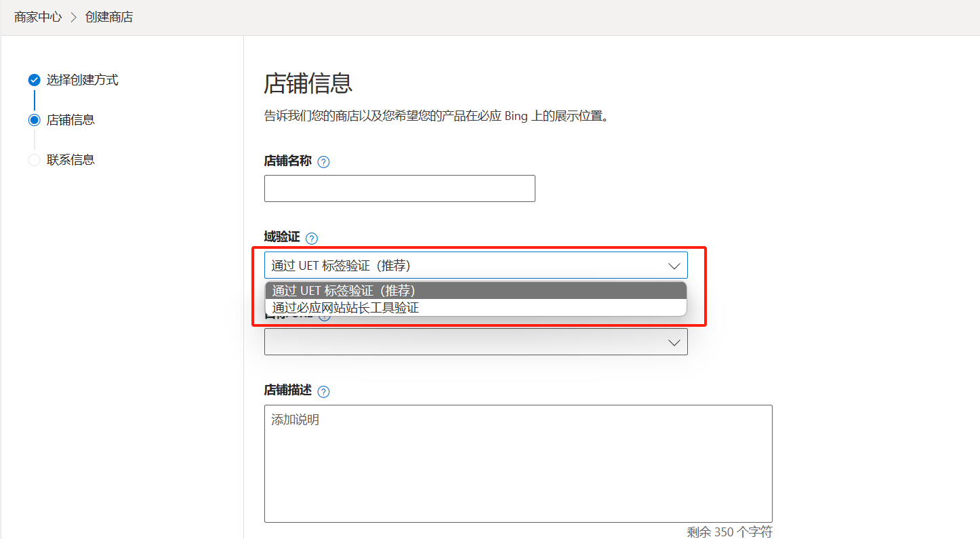Click the 店铺描述 field label
The height and width of the screenshot is (539, 980).
coord(288,391)
